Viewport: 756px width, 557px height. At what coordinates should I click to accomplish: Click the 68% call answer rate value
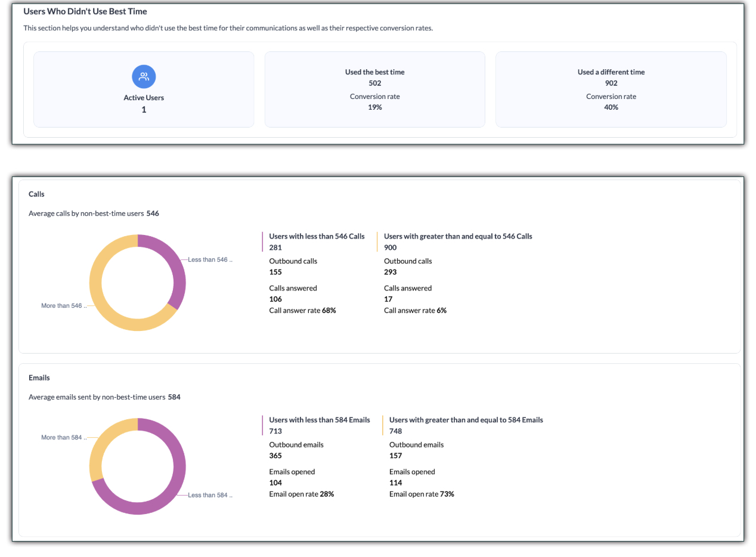[x=327, y=311]
